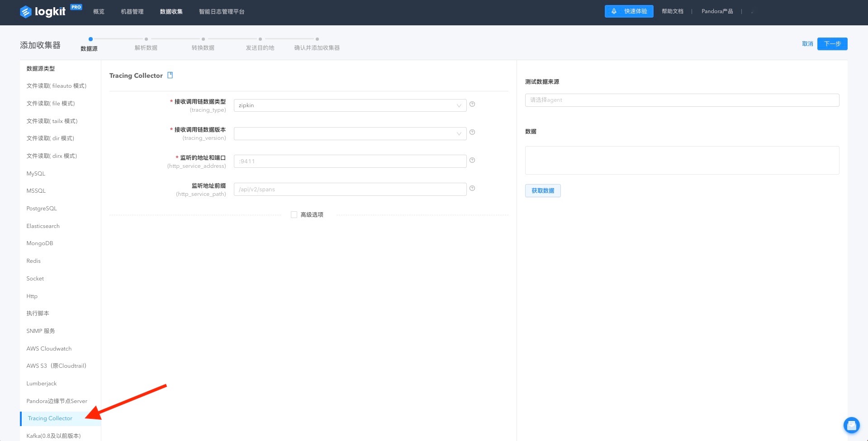Click 获取数据 fetch data button
Image resolution: width=868 pixels, height=441 pixels.
pyautogui.click(x=543, y=191)
